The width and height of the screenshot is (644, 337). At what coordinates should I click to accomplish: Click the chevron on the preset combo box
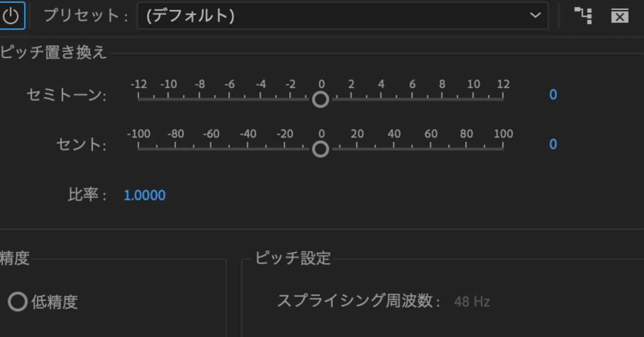pyautogui.click(x=535, y=15)
